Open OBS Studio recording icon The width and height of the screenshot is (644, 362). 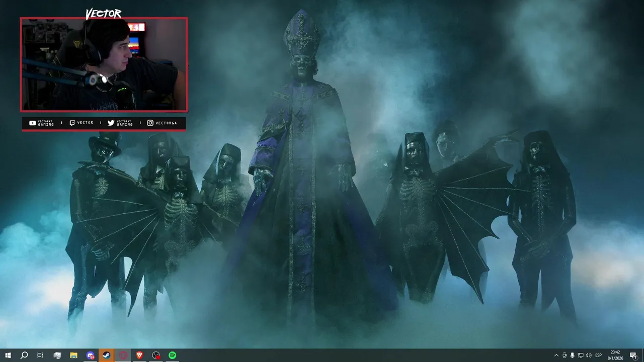pos(156,355)
